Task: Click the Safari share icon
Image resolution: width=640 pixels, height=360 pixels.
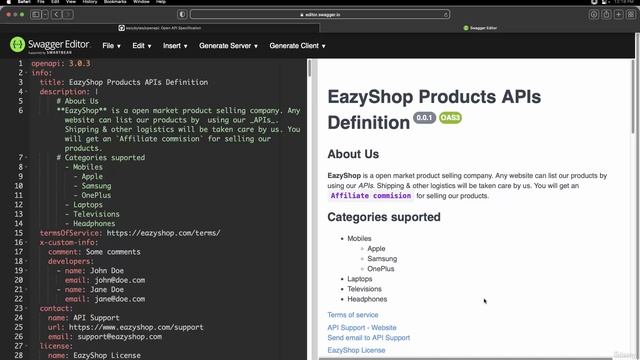Action: click(x=607, y=15)
